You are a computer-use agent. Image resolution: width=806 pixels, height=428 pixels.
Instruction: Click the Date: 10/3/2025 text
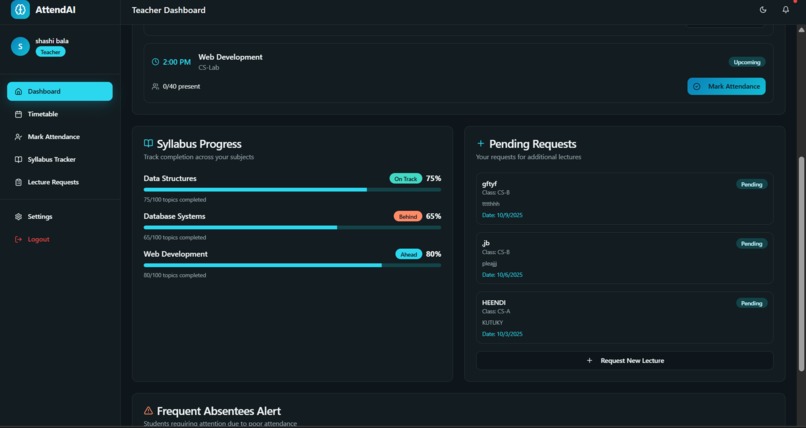[502, 334]
